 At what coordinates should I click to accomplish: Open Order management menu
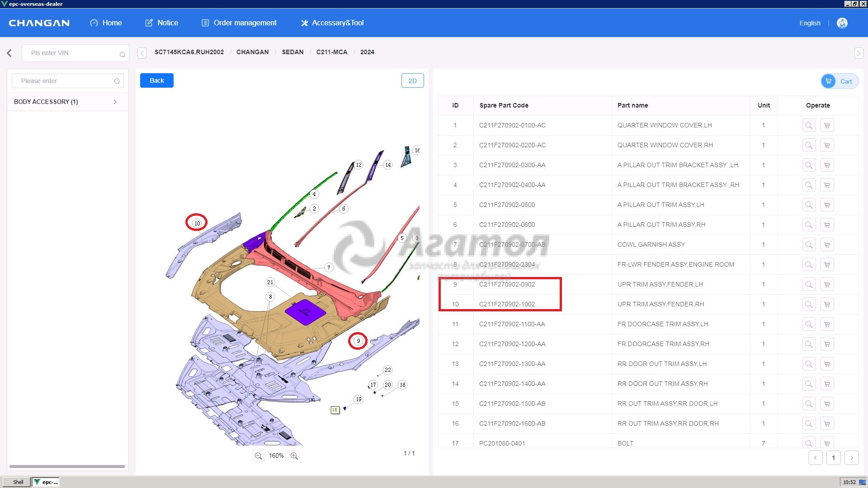(239, 23)
